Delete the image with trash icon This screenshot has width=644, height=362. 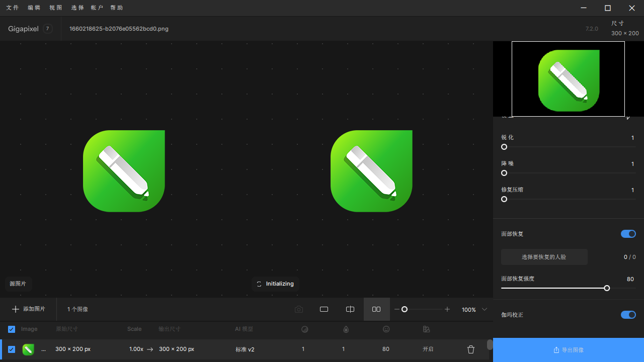(471, 349)
